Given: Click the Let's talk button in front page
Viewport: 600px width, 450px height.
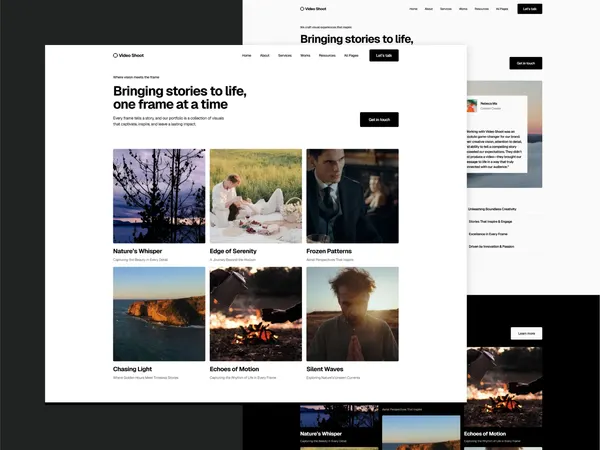Looking at the screenshot, I should click(384, 55).
